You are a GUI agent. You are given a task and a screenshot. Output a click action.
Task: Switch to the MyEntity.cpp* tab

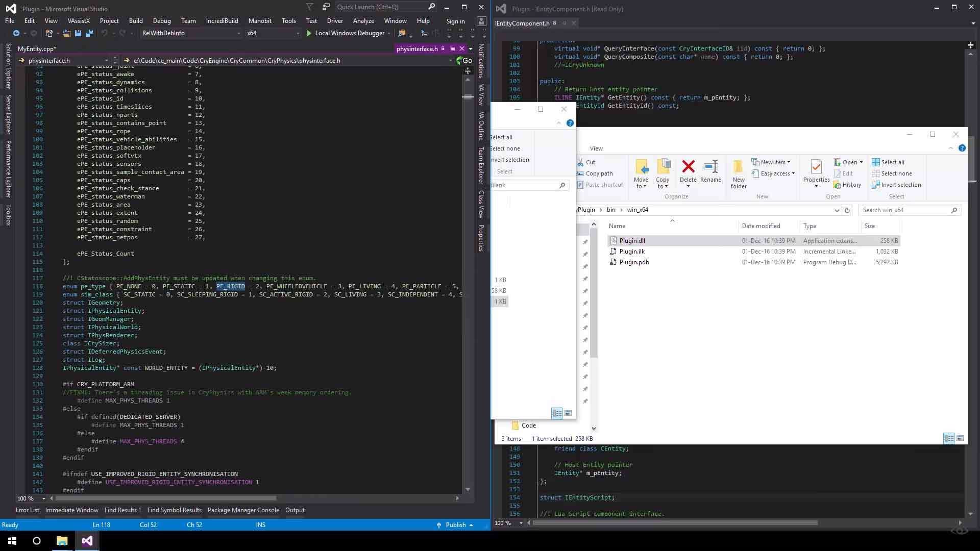pyautogui.click(x=37, y=48)
